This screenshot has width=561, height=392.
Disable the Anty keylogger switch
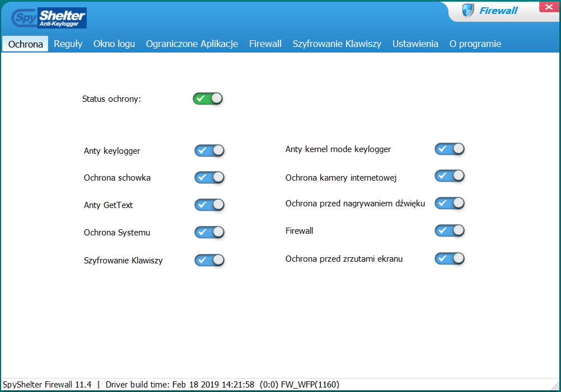coord(209,150)
